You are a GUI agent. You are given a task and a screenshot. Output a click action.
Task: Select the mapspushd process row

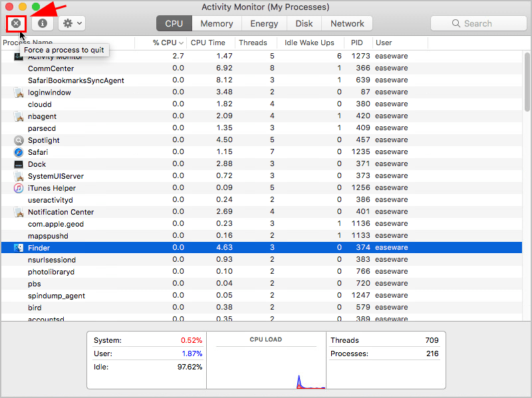(x=261, y=236)
